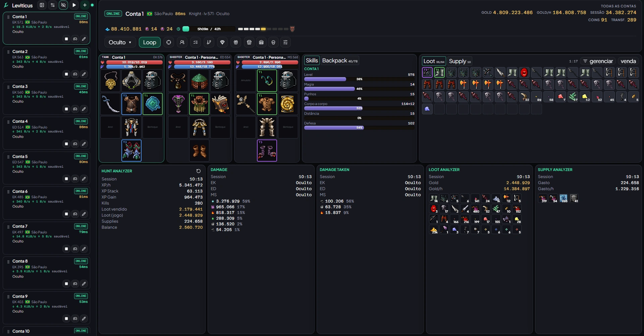Open the party members icon in the toolbar
Screen dimensions: 644x336
point(182,42)
